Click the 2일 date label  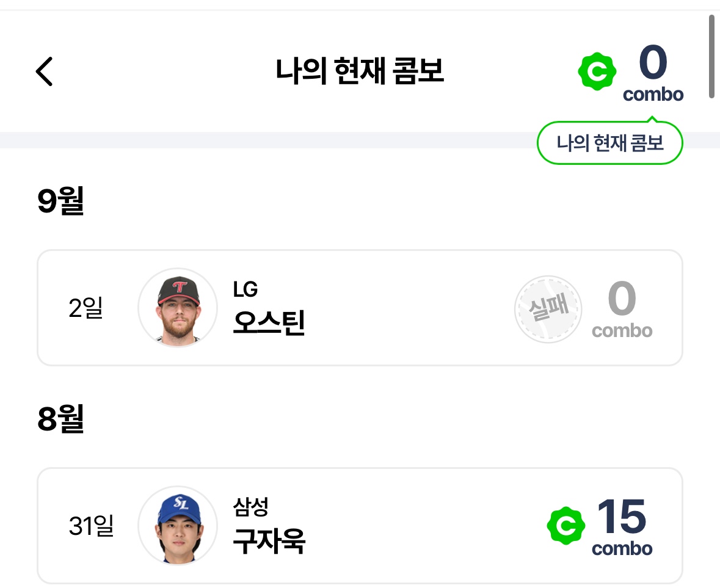click(x=85, y=308)
